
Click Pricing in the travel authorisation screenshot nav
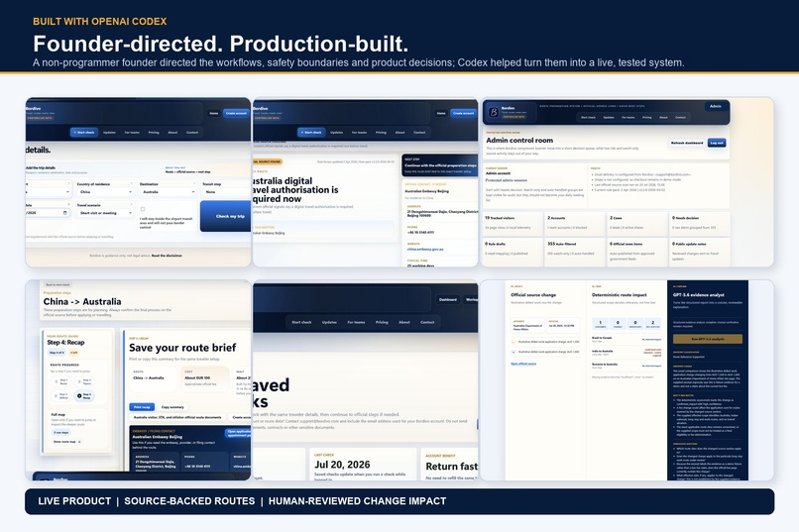click(381, 133)
